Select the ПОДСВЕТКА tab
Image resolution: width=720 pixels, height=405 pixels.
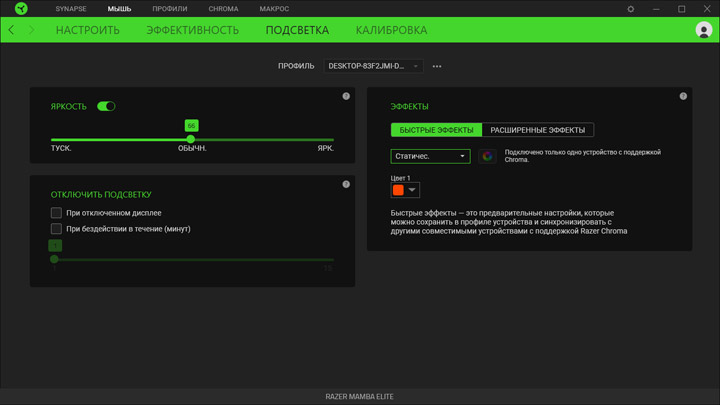point(297,30)
